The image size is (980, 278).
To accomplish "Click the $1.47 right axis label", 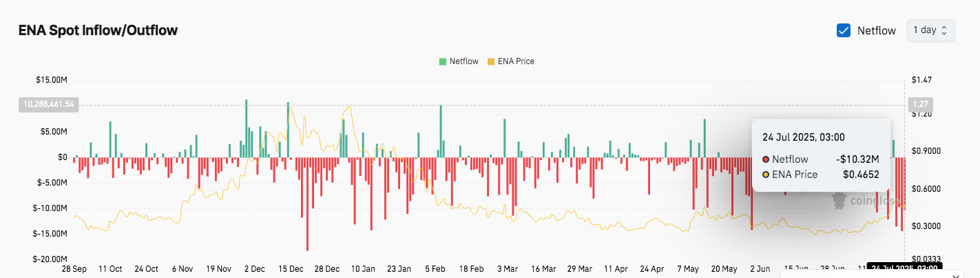I will click(x=921, y=81).
